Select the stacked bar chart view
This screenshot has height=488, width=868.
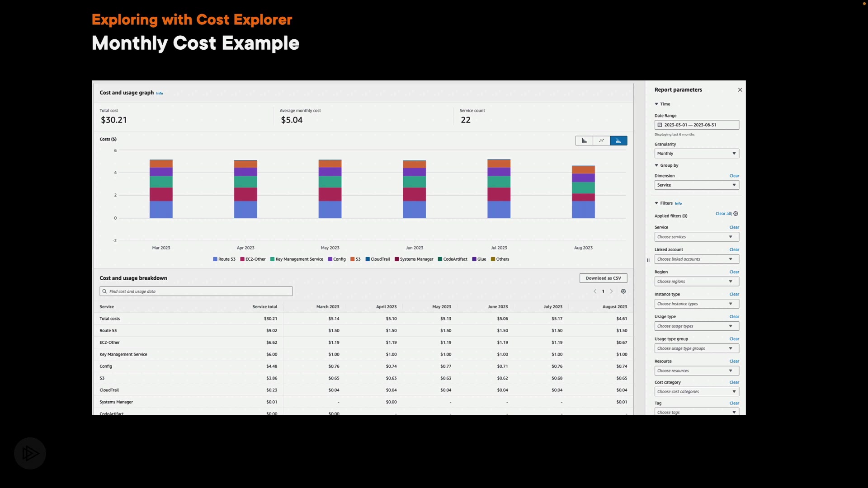tap(618, 141)
